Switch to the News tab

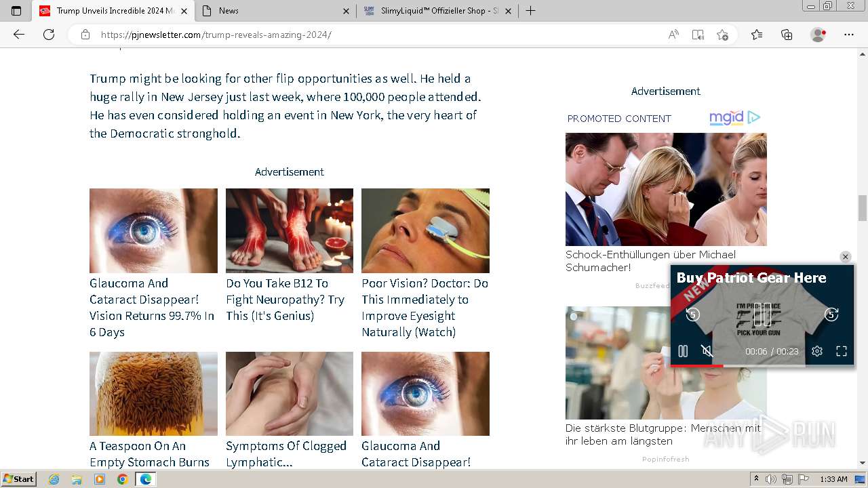point(275,11)
